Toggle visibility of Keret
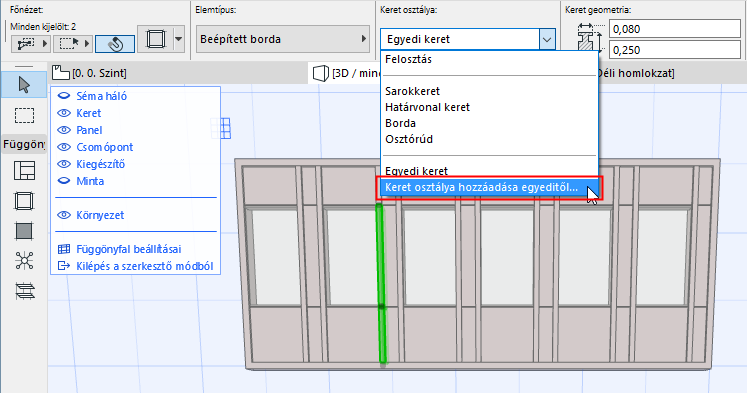747x393 pixels. [64, 113]
